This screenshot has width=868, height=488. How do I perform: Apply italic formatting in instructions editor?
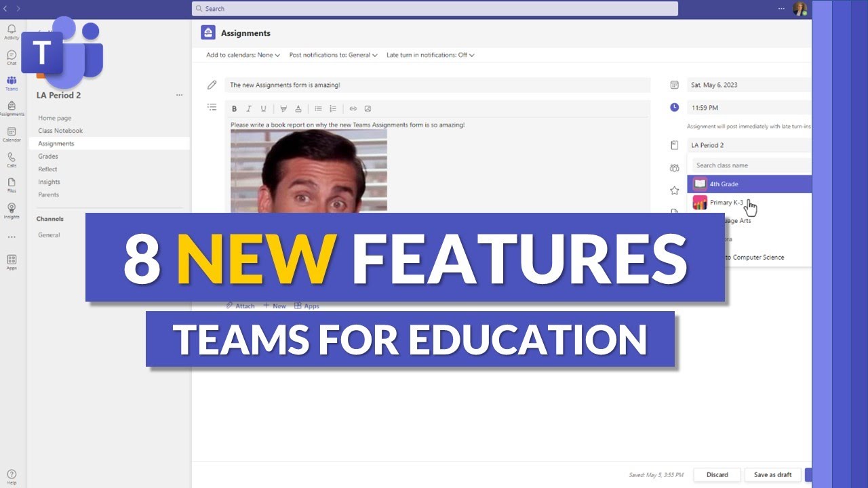(x=249, y=108)
